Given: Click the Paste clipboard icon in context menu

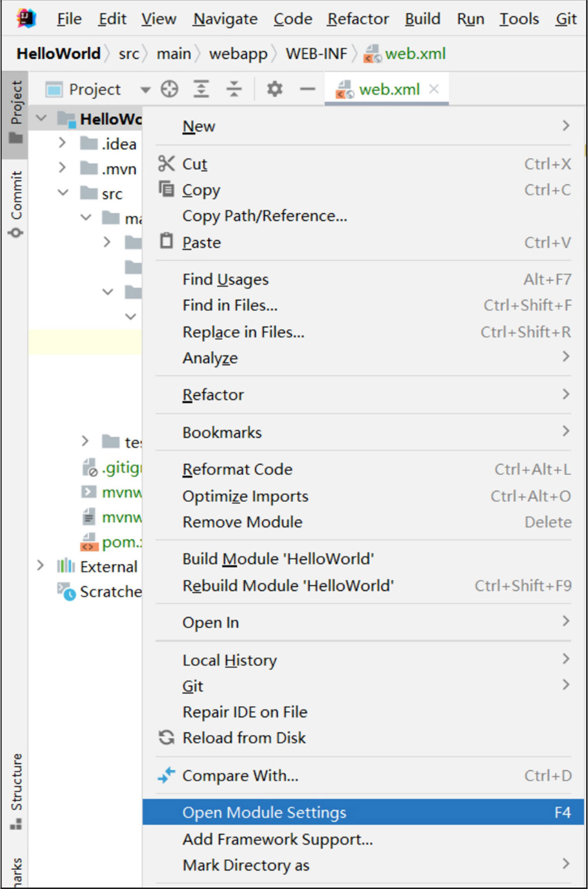Looking at the screenshot, I should 166,242.
